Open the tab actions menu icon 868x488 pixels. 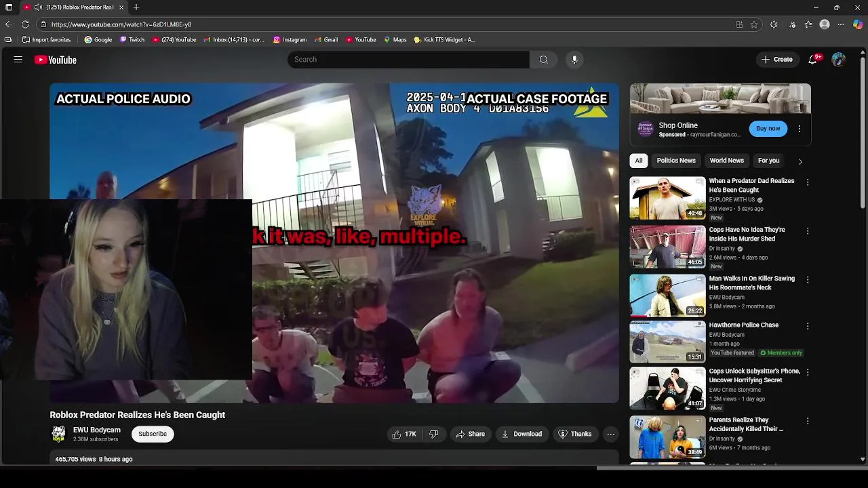click(9, 7)
